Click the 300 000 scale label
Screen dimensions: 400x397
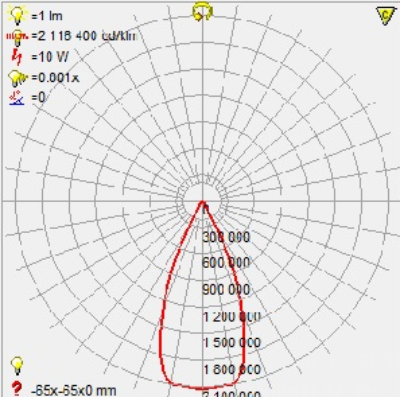[226, 237]
